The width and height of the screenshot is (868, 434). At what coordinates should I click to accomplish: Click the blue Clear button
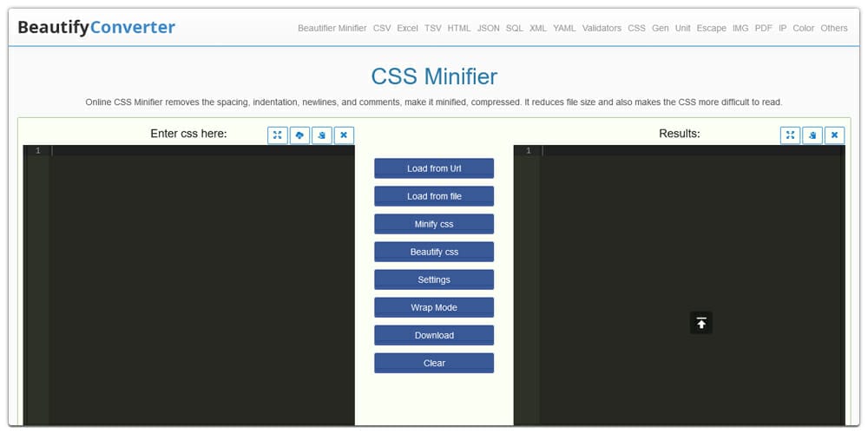[x=434, y=363]
